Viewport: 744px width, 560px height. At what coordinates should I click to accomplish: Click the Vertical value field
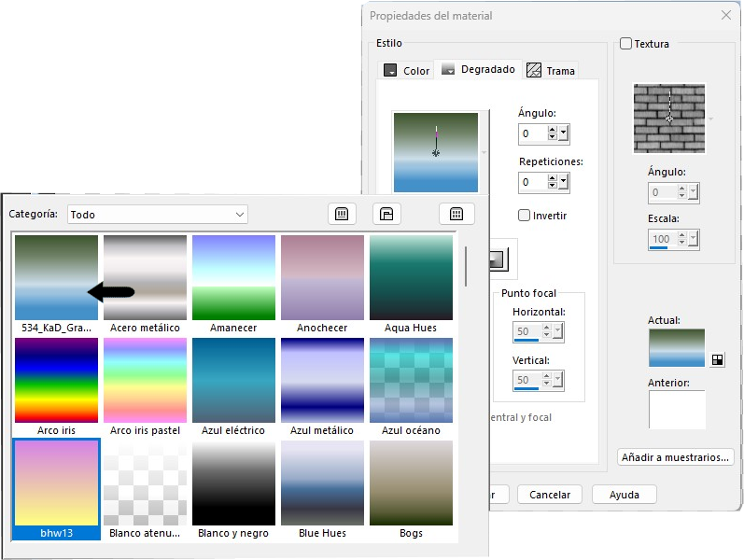pos(527,380)
